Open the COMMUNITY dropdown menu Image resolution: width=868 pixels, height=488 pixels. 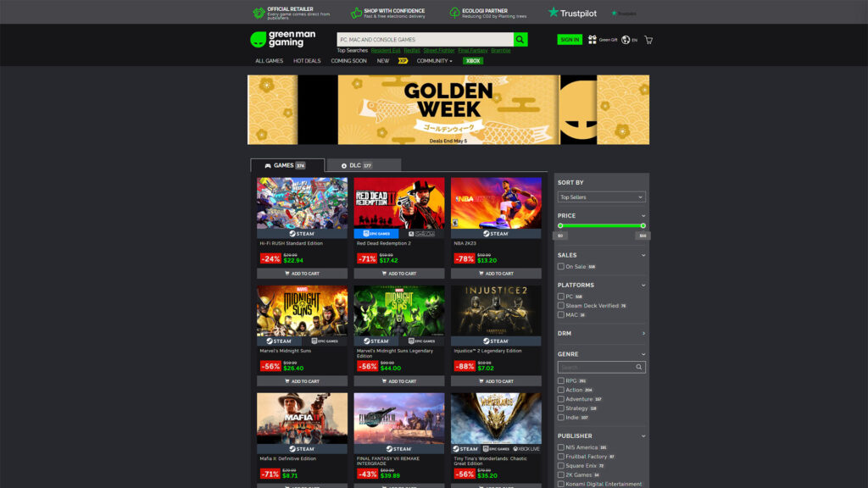432,60
